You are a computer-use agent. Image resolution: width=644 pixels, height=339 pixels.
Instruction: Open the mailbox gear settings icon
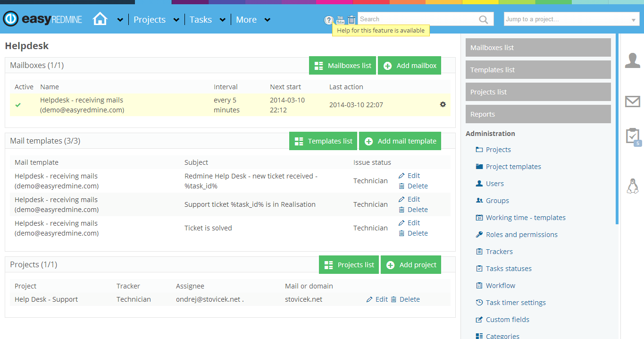tap(443, 104)
